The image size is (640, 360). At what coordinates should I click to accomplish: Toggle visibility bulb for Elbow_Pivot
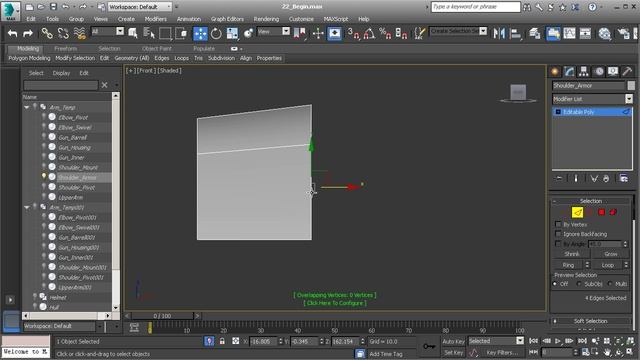tap(44, 117)
